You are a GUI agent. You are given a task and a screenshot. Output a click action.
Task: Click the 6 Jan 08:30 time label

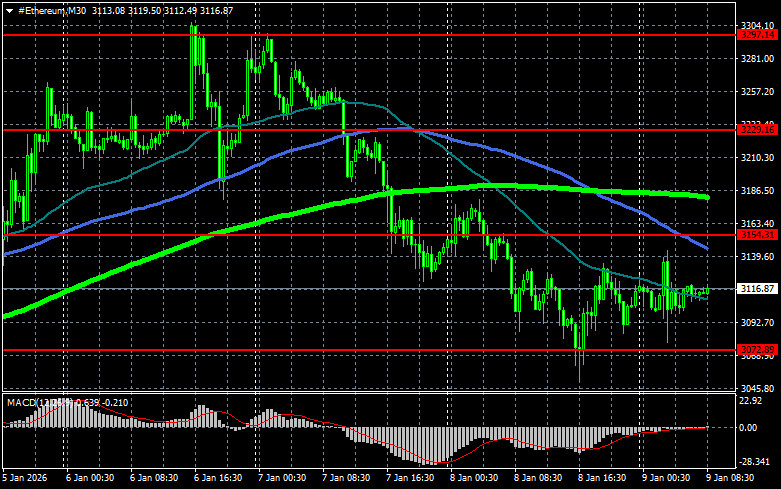[154, 478]
